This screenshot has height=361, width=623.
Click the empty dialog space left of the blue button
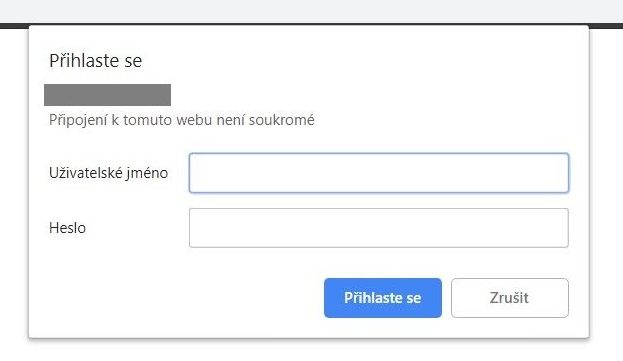177,298
